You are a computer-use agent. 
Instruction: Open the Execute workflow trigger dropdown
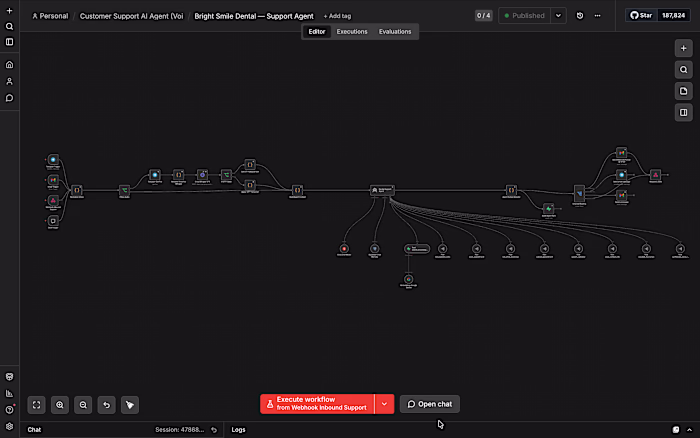click(x=384, y=404)
